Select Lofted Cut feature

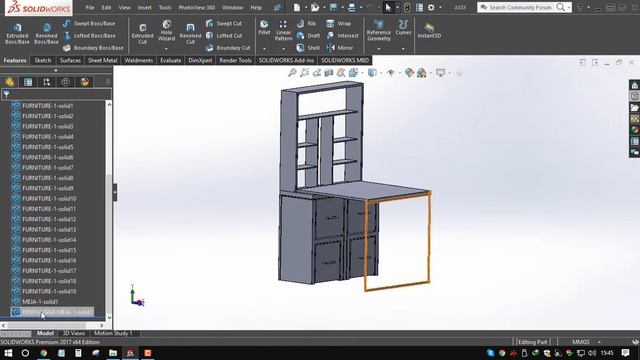[224, 36]
